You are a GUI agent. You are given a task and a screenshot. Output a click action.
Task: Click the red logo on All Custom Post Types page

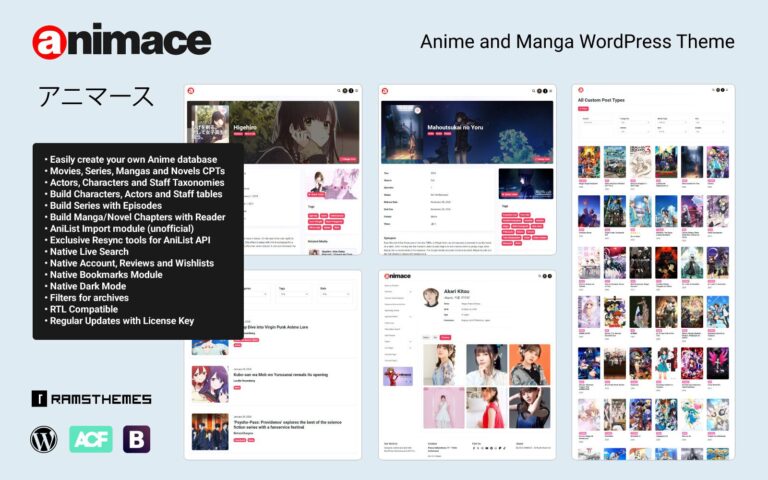(581, 90)
